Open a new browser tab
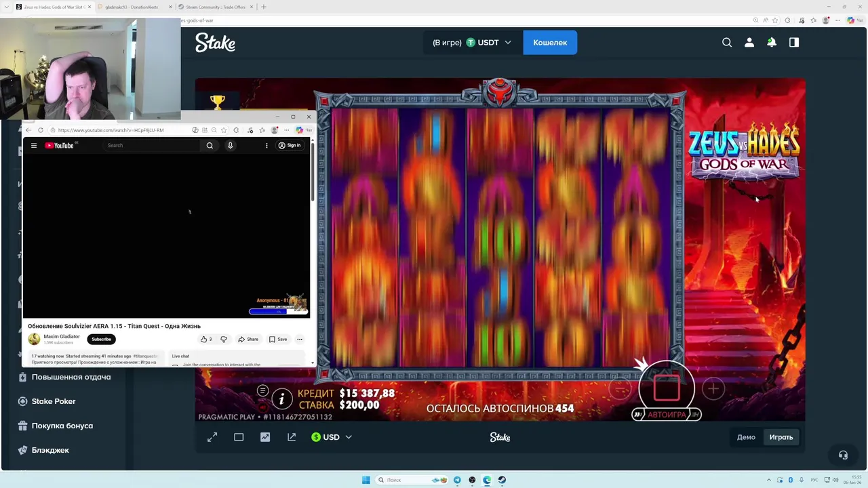This screenshot has width=868, height=488. click(x=264, y=7)
